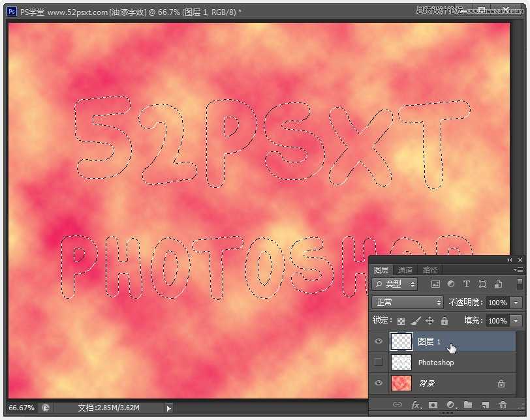Show the Photoshop layer visibility box
This screenshot has height=420, width=530.
[379, 362]
